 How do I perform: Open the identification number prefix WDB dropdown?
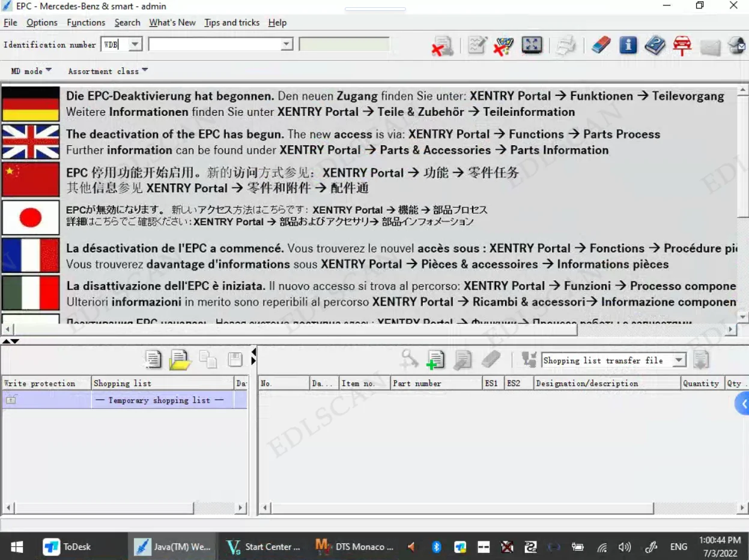coord(136,44)
